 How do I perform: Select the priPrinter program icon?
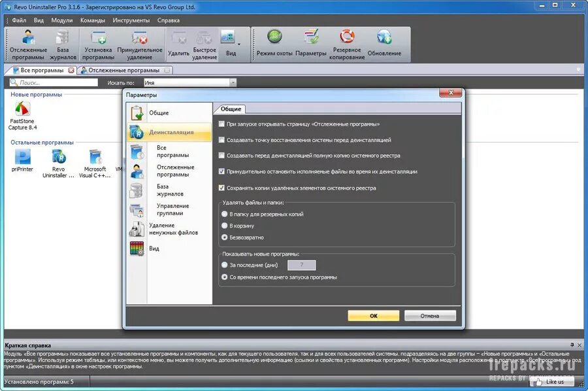point(22,160)
